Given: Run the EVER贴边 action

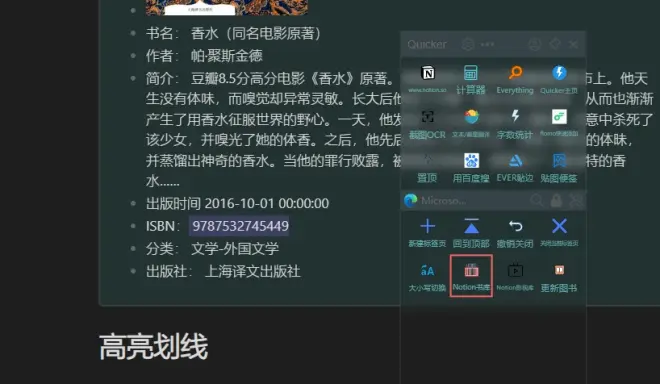Looking at the screenshot, I should click(515, 168).
